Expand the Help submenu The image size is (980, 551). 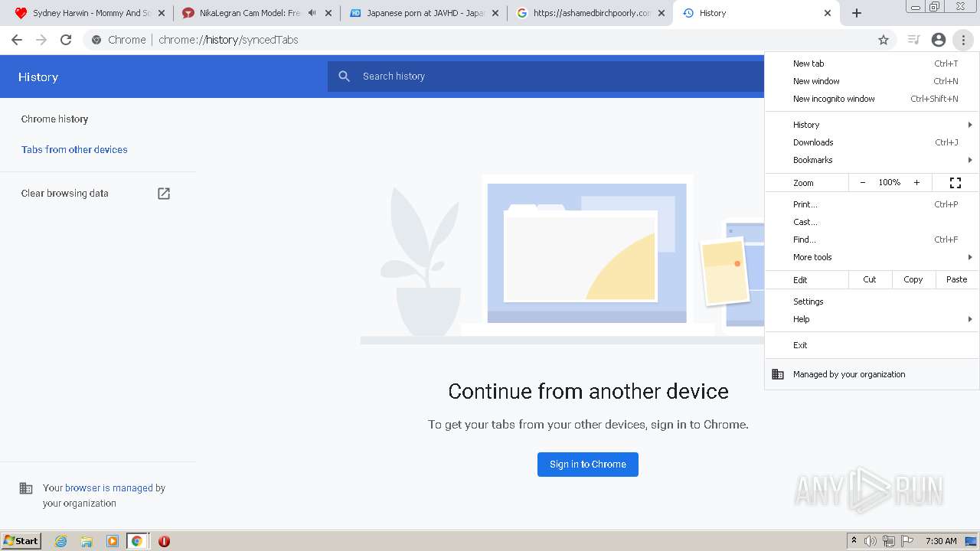coord(871,319)
